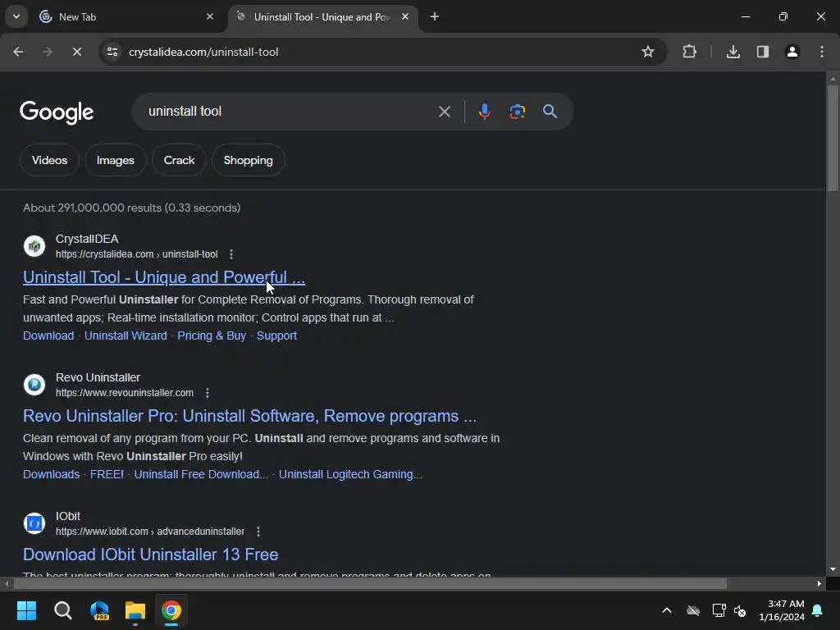
Task: Open the Extensions puzzle icon
Action: pos(689,52)
